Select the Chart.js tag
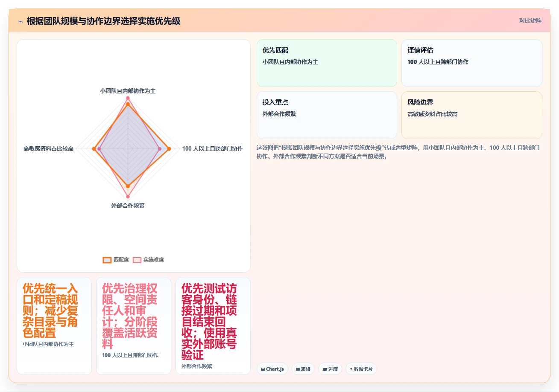 point(272,369)
